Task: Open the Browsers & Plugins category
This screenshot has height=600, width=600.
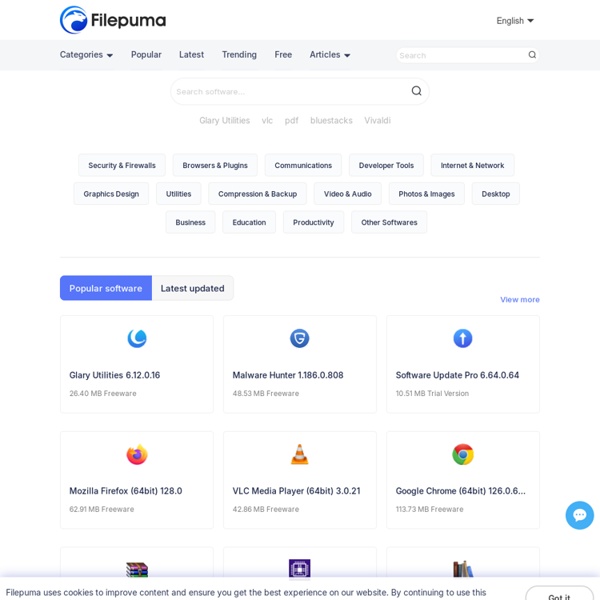Action: coord(215,165)
